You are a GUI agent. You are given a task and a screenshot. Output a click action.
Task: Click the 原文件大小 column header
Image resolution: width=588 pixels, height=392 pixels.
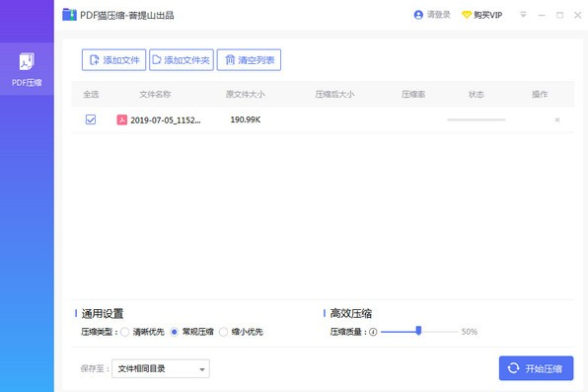coord(245,94)
